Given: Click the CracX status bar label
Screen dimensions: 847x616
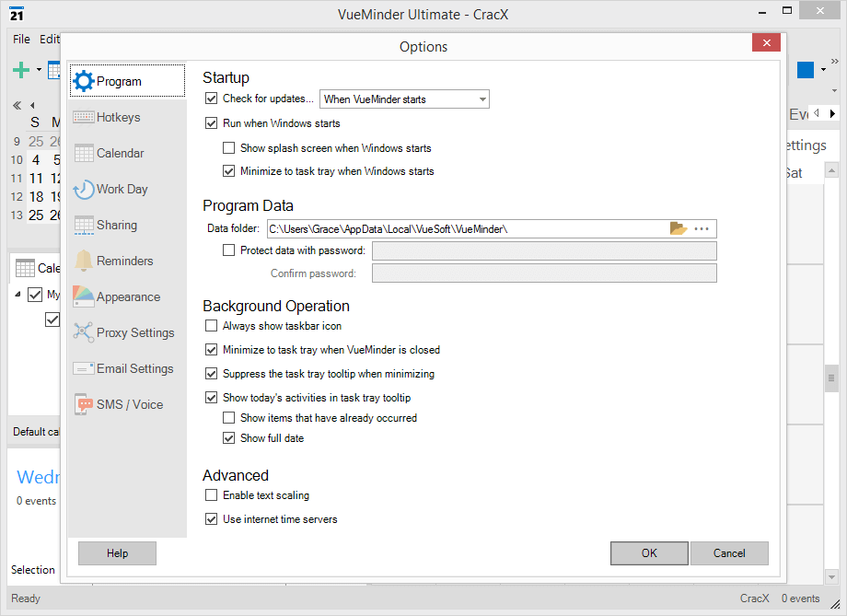Looking at the screenshot, I should click(755, 599).
